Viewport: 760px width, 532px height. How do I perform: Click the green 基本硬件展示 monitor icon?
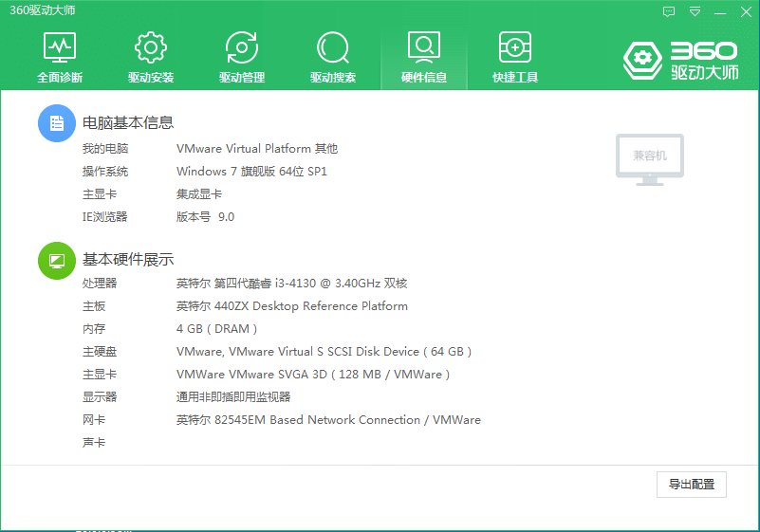56,261
